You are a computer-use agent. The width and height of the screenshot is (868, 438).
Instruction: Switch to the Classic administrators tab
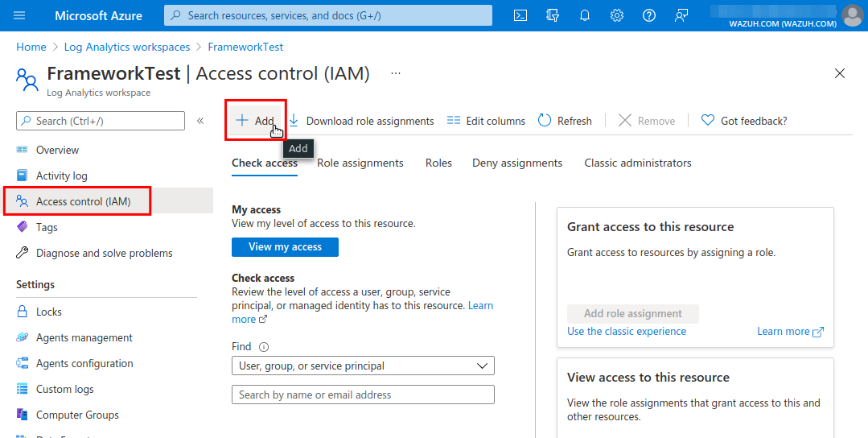click(638, 163)
